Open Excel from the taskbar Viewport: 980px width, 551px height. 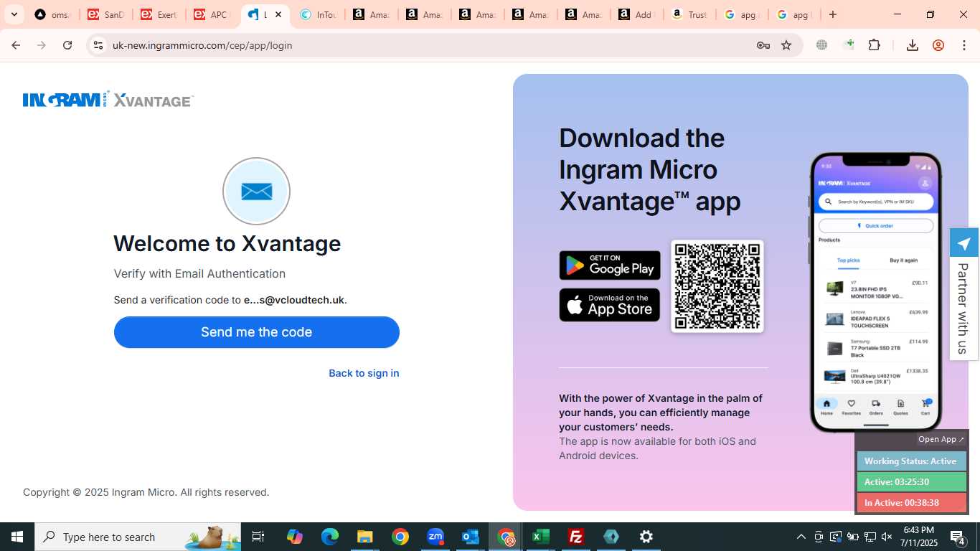pyautogui.click(x=541, y=537)
